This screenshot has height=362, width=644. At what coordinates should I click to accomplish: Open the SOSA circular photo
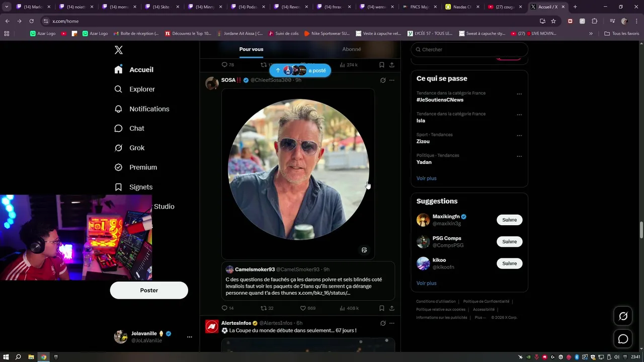[298, 169]
